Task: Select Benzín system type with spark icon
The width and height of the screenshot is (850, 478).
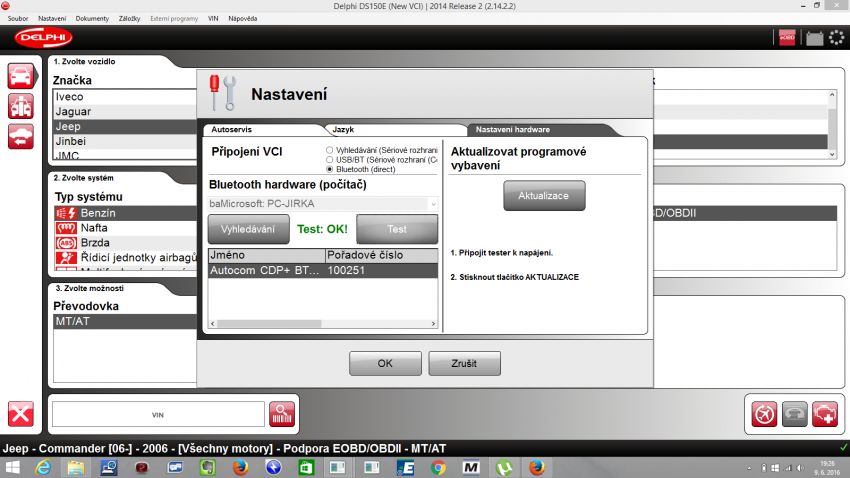Action: click(66, 213)
